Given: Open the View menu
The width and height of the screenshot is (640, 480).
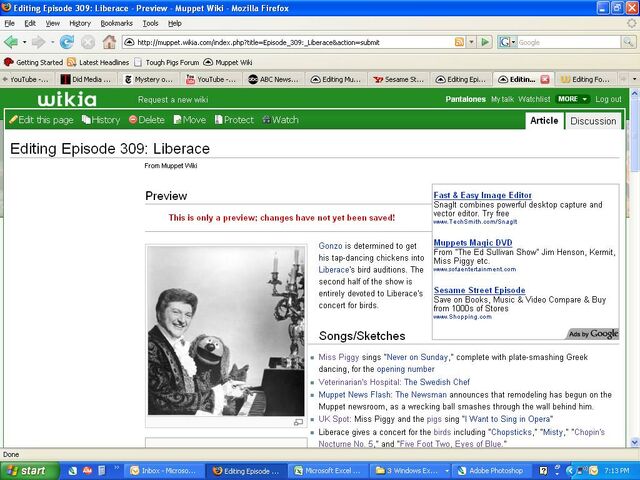Looking at the screenshot, I should coord(52,24).
